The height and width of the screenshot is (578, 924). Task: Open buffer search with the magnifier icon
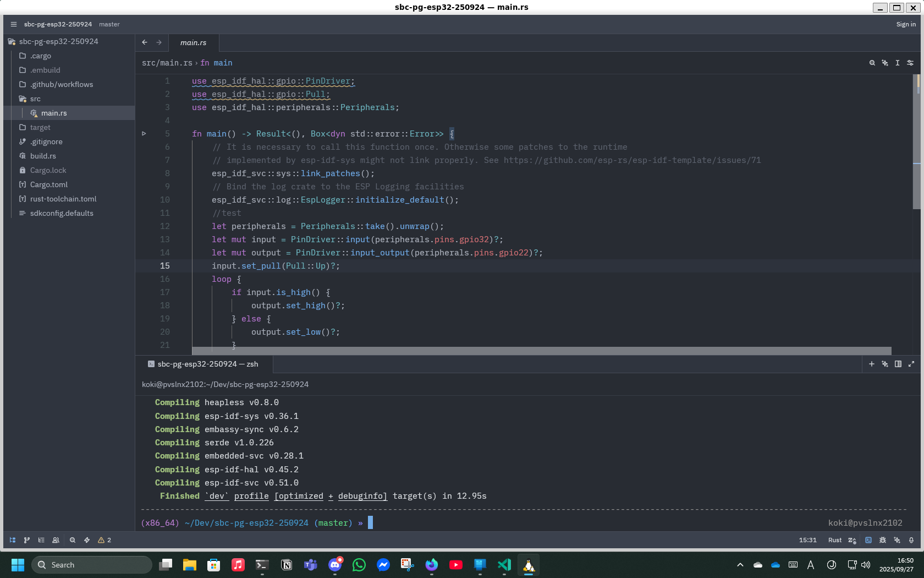tap(872, 63)
